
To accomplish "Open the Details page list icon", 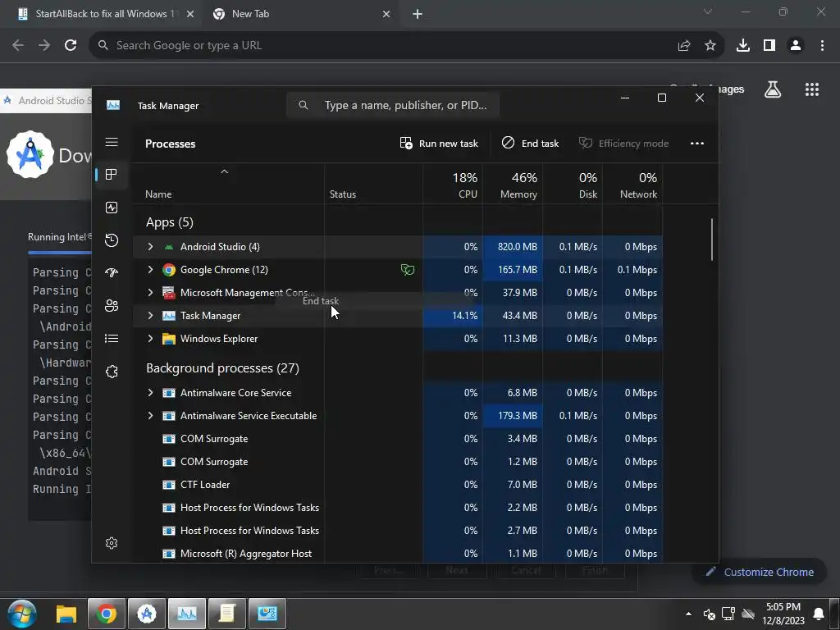I will [x=112, y=339].
